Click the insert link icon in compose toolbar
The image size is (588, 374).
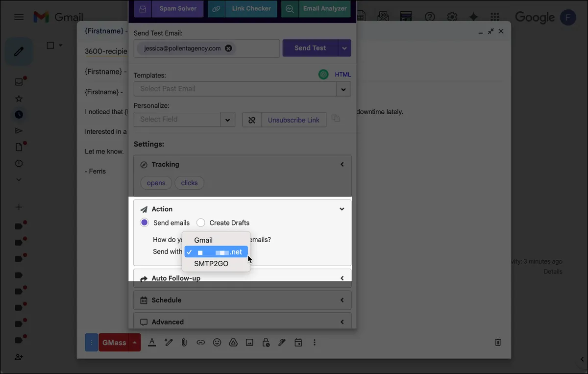[x=200, y=342]
